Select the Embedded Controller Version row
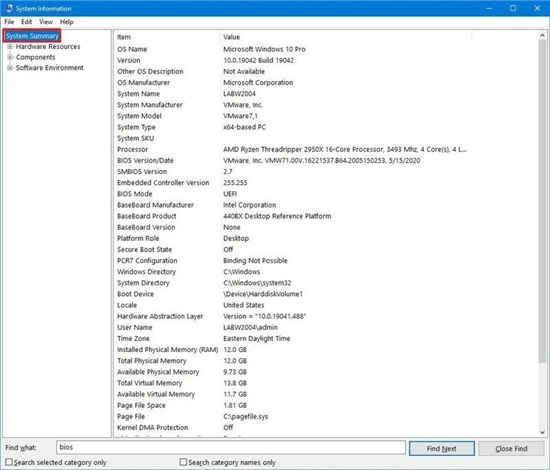 pyautogui.click(x=326, y=183)
